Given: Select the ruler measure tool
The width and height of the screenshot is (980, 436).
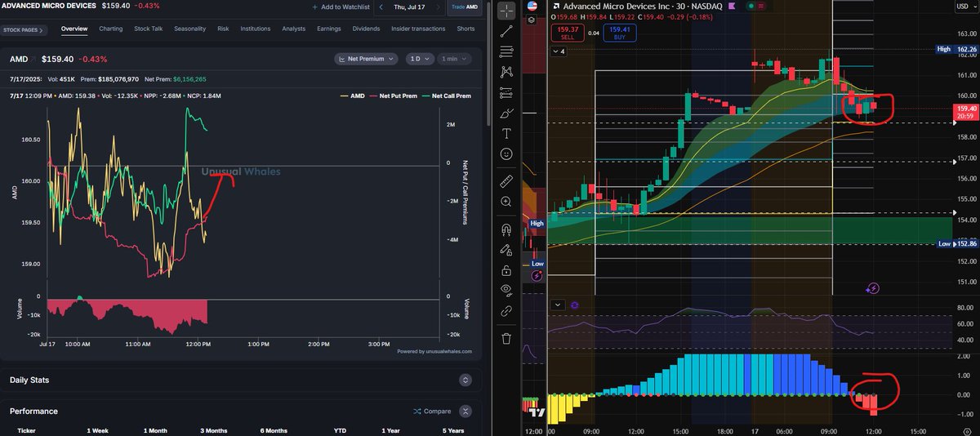Looking at the screenshot, I should pos(507,180).
